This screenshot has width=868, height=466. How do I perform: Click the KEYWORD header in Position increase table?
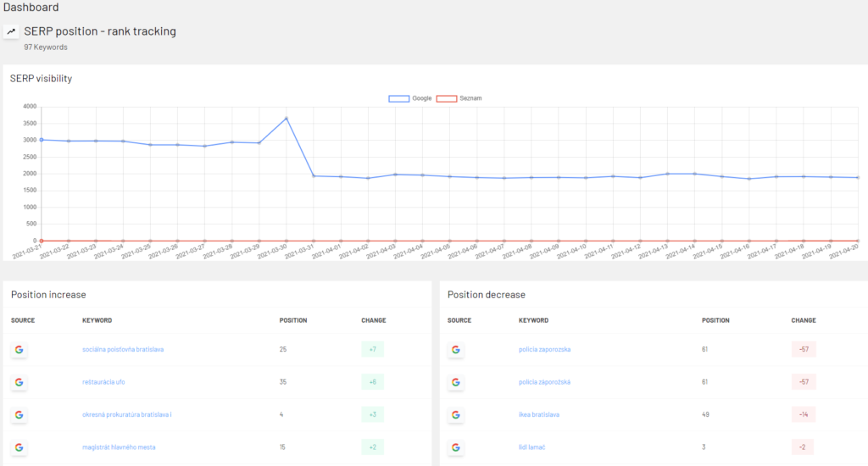[x=97, y=320]
